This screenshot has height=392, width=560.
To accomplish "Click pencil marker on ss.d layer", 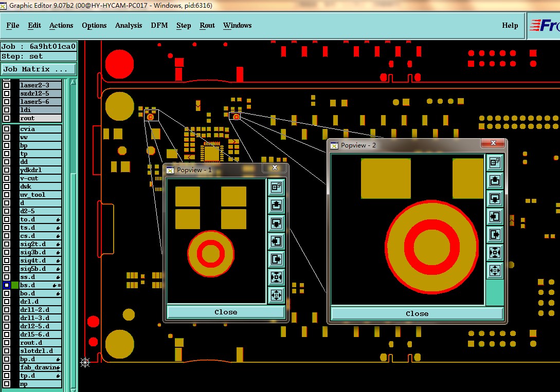I will (58, 277).
